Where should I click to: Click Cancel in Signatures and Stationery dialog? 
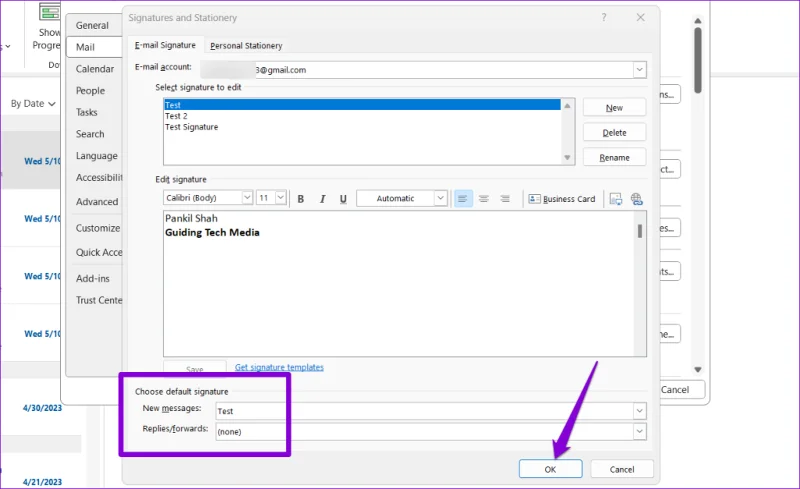(x=622, y=469)
